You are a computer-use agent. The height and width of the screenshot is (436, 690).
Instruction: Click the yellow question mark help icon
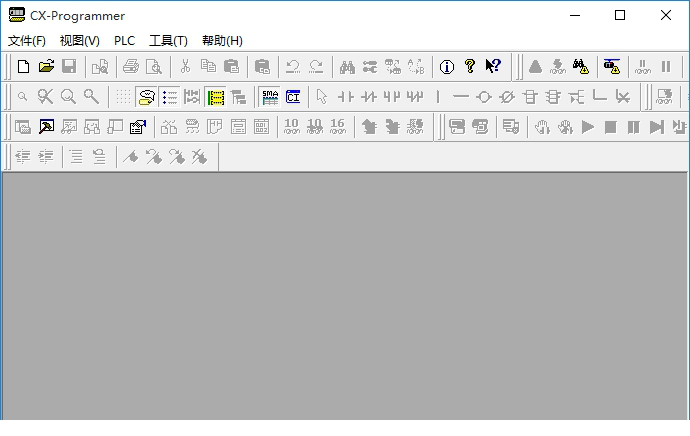[470, 66]
